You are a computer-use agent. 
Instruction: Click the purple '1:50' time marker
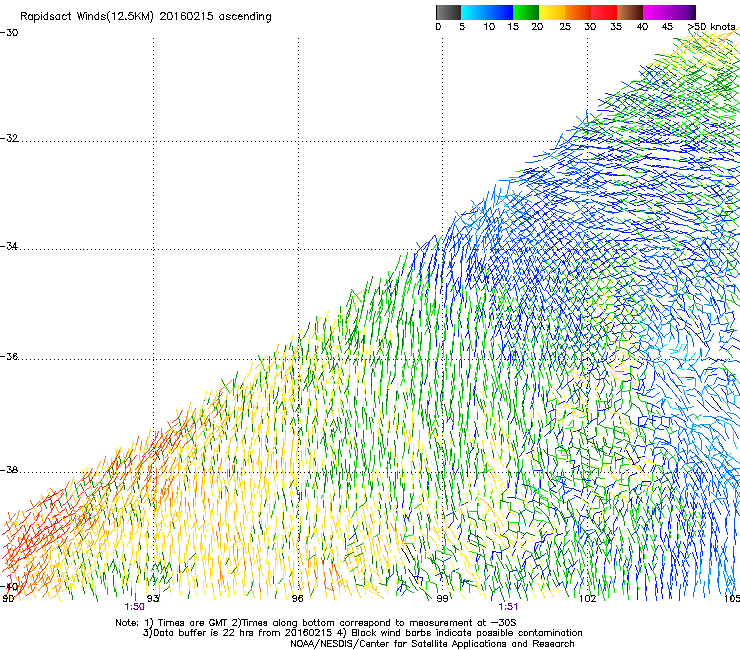click(135, 607)
